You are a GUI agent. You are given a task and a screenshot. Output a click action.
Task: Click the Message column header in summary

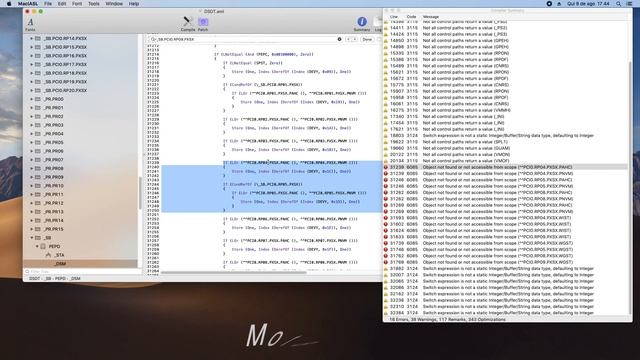pyautogui.click(x=431, y=17)
